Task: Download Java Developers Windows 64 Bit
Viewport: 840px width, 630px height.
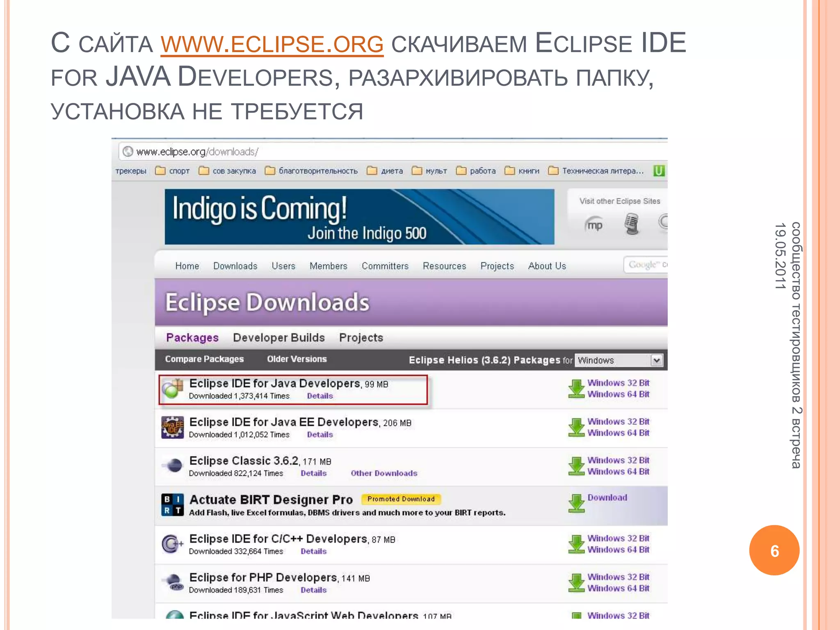Action: [x=618, y=394]
